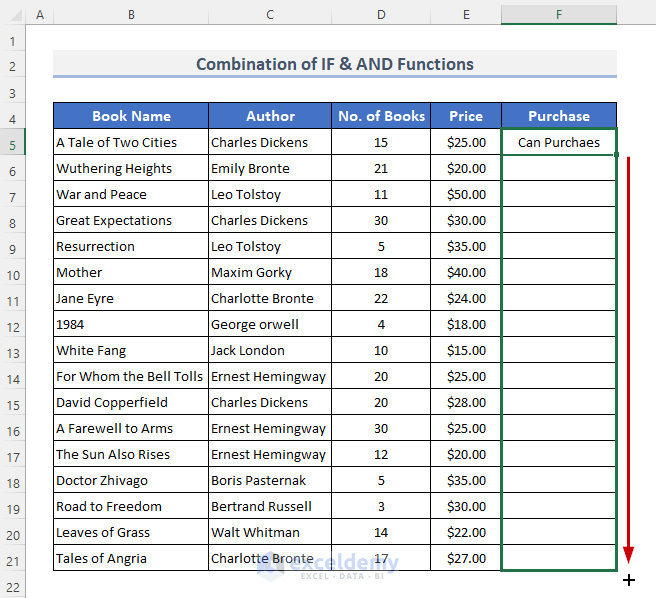Click the fill handle of the 'Can Purchaes' cell
The width and height of the screenshot is (656, 598).
coord(616,154)
